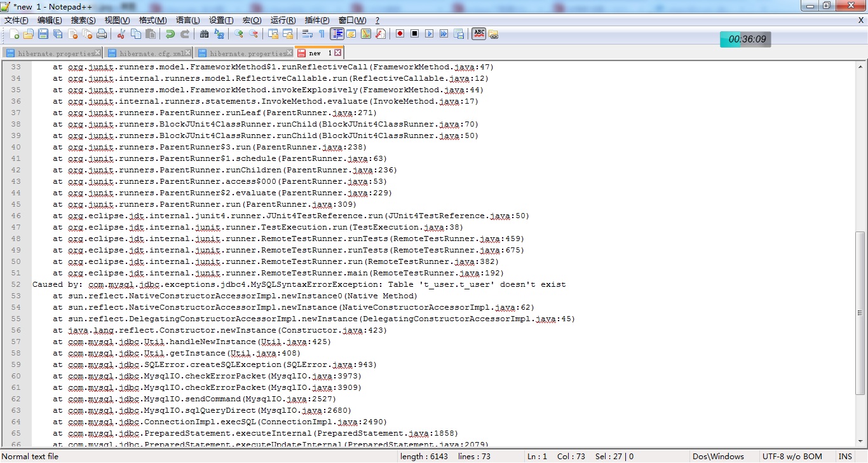Open the Replace dialog icon
The width and height of the screenshot is (868, 463).
coord(219,34)
